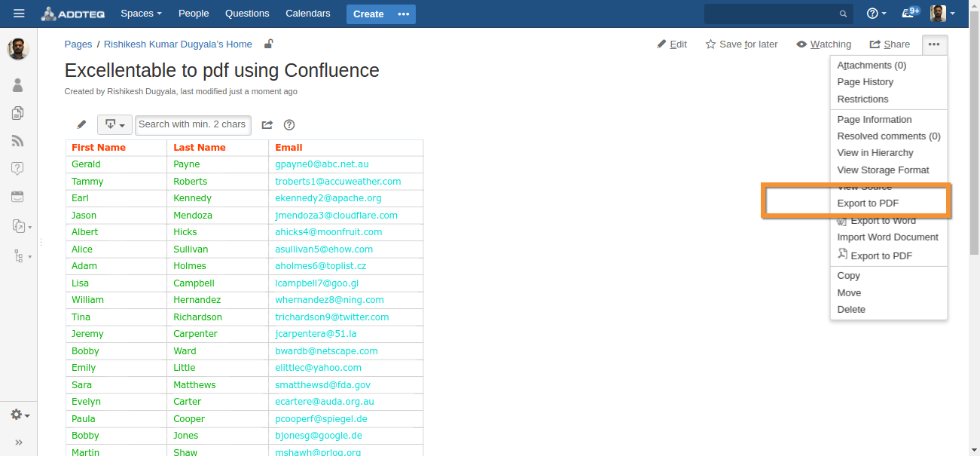Click the pencil edit icon above the table
980x456 pixels.
coord(82,124)
